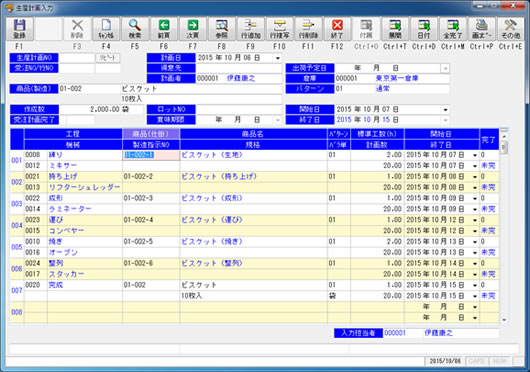This screenshot has height=372, width=530.
Task: Click the highlighted 01-002-1 cell
Action: click(151, 155)
